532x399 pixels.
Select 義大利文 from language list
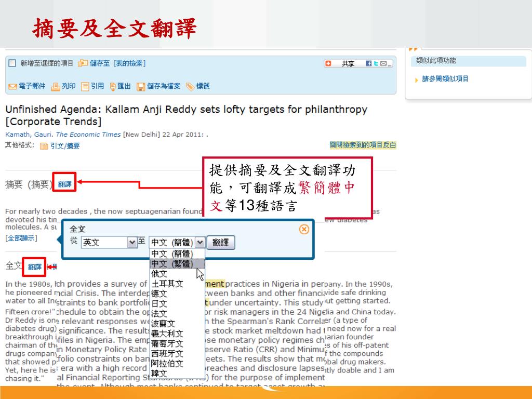(177, 334)
